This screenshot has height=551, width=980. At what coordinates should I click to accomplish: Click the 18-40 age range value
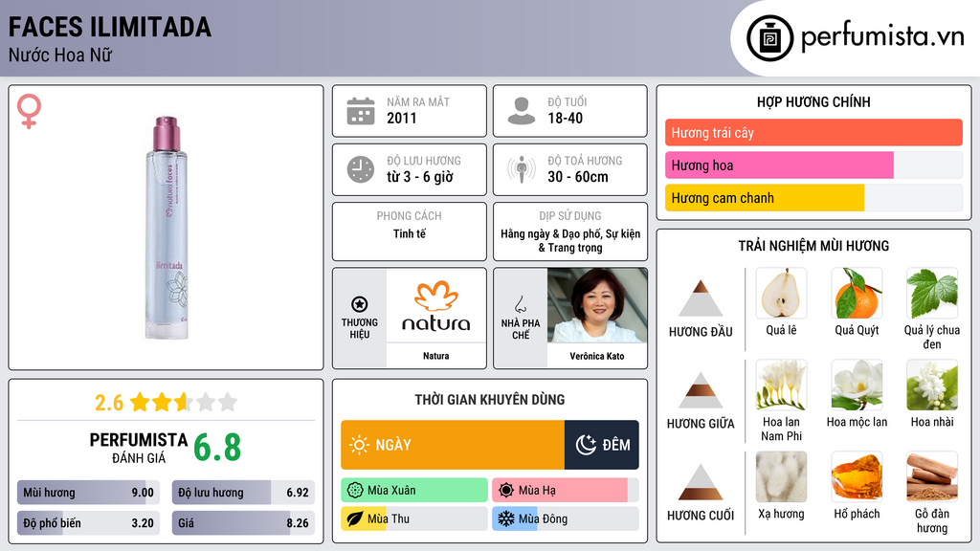[565, 118]
